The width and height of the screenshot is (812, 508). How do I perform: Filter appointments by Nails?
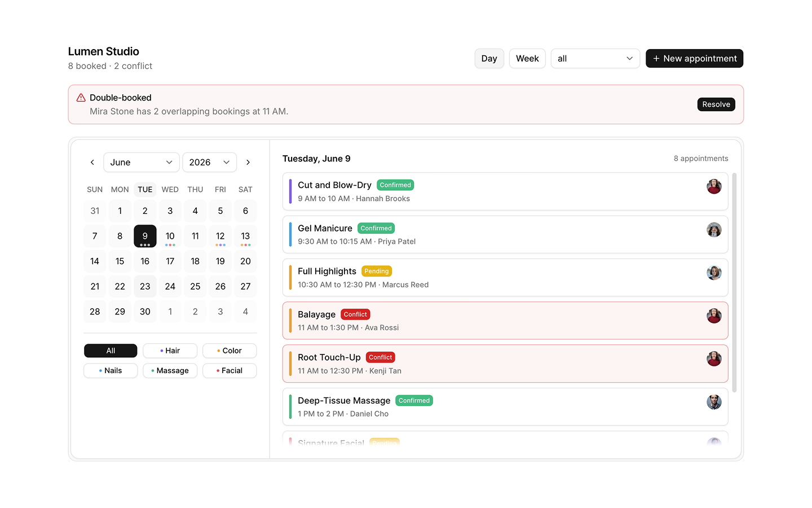111,370
